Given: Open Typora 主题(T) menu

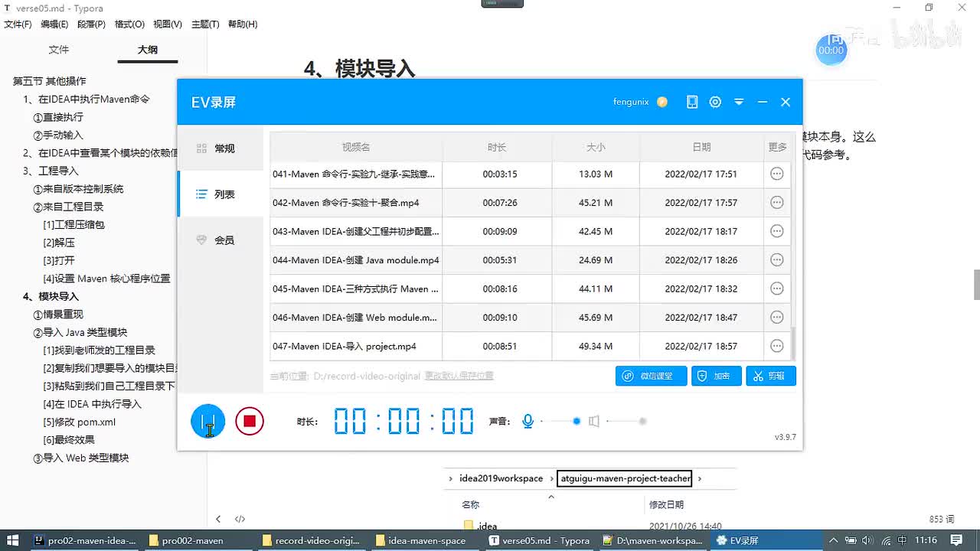Looking at the screenshot, I should click(205, 24).
